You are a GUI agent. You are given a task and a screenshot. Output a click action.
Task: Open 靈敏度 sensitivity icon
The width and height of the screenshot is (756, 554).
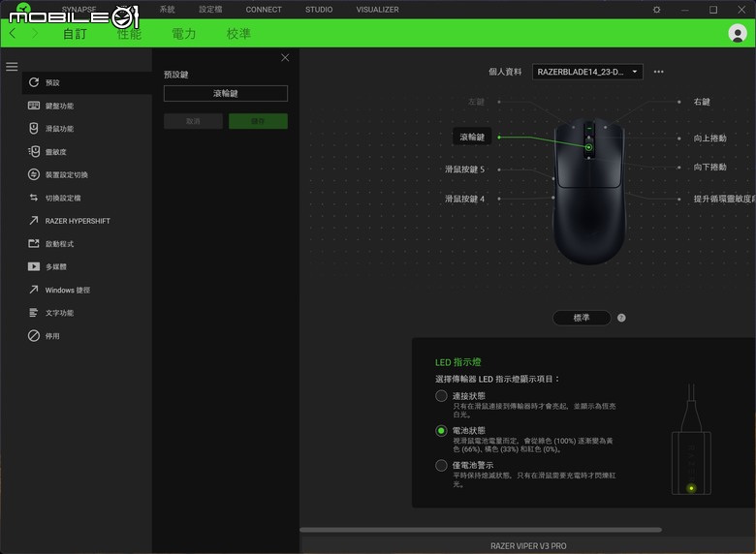click(x=34, y=151)
